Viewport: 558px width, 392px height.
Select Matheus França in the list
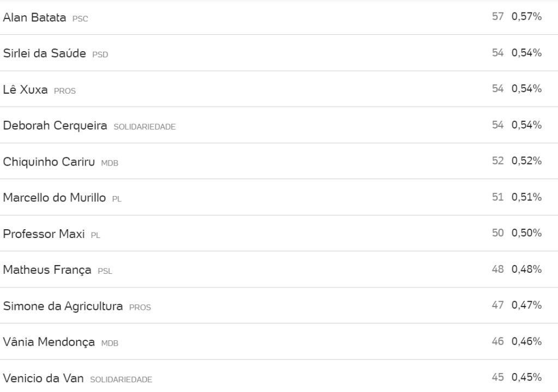(x=47, y=270)
